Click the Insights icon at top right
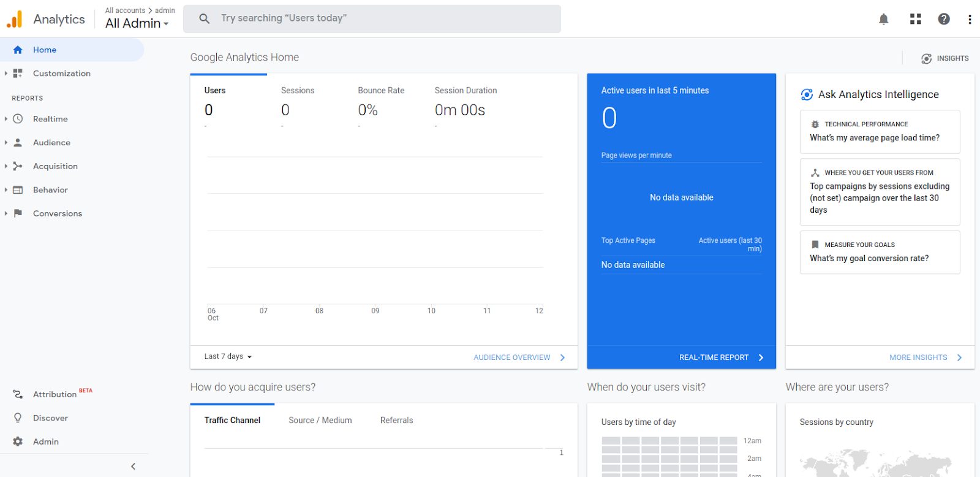This screenshot has width=980, height=477. pos(926,58)
